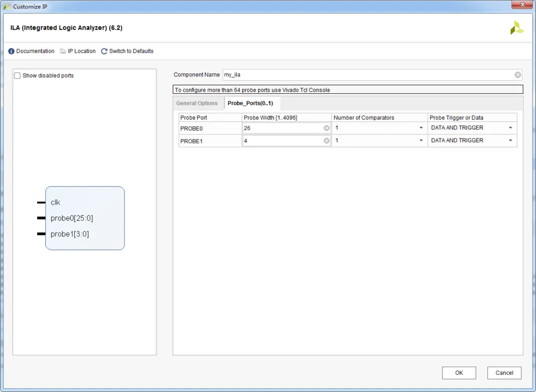
Task: Clear the PROBE0 width value
Action: point(327,128)
